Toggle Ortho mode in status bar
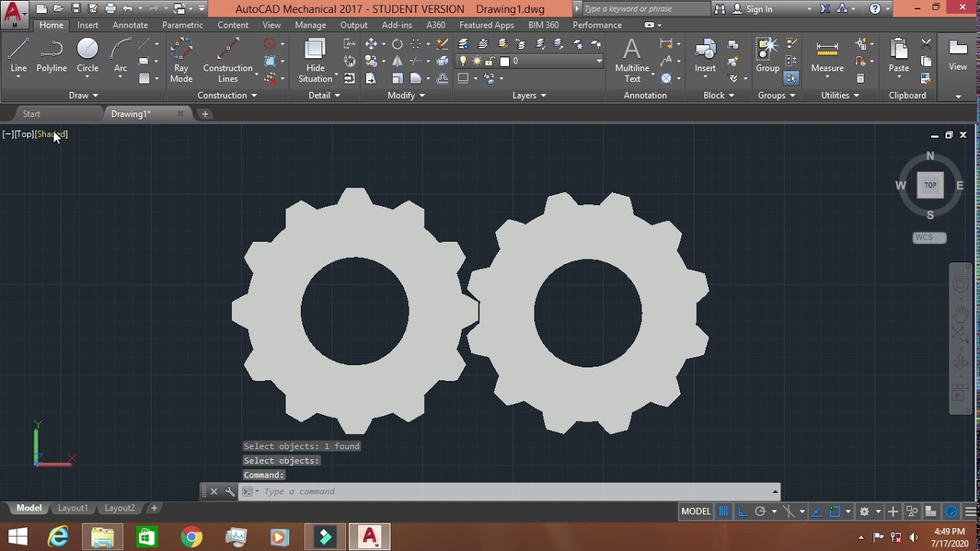 [743, 511]
